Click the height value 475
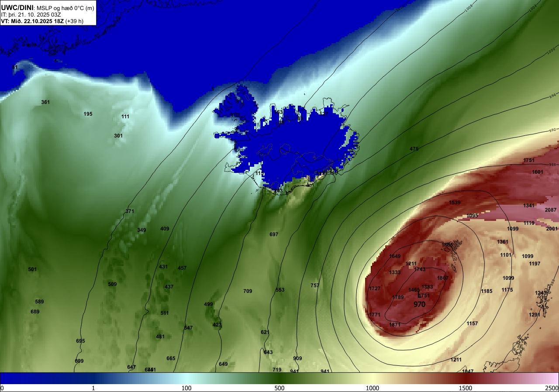 (414, 149)
